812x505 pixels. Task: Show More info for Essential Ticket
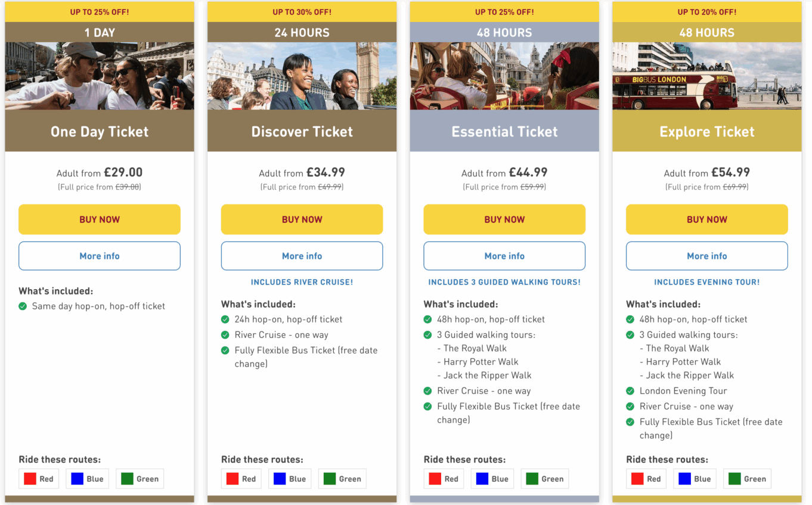504,256
